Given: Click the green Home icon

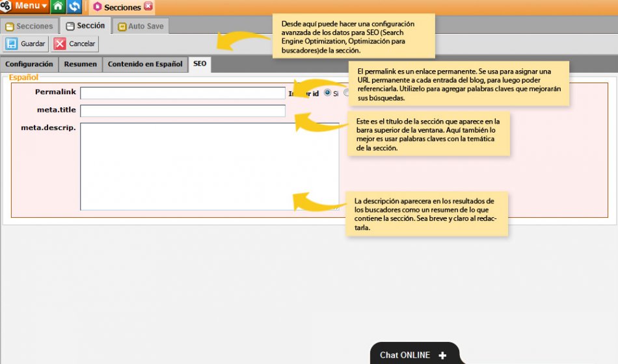Looking at the screenshot, I should pos(57,6).
